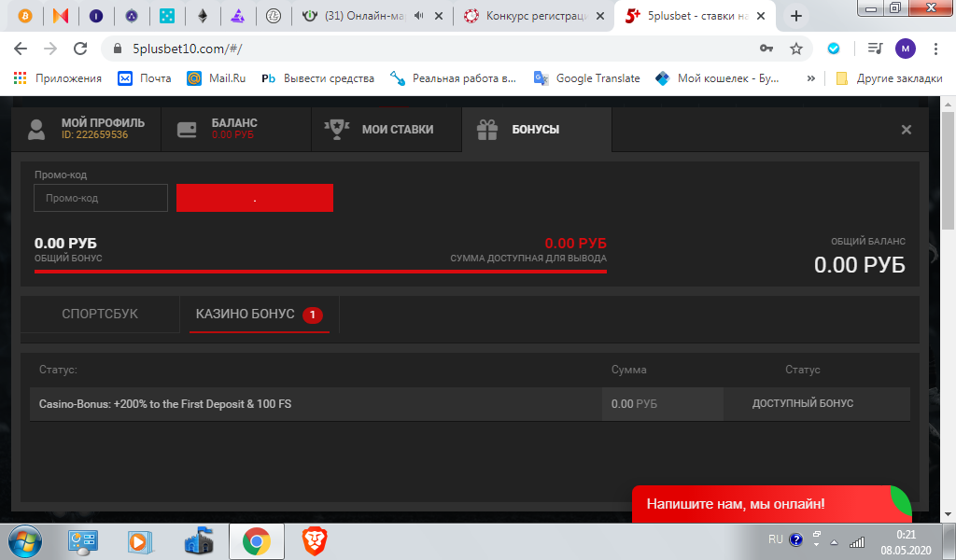Image resolution: width=956 pixels, height=560 pixels.
Task: Open the pinned tab with red M logo
Action: (x=61, y=16)
